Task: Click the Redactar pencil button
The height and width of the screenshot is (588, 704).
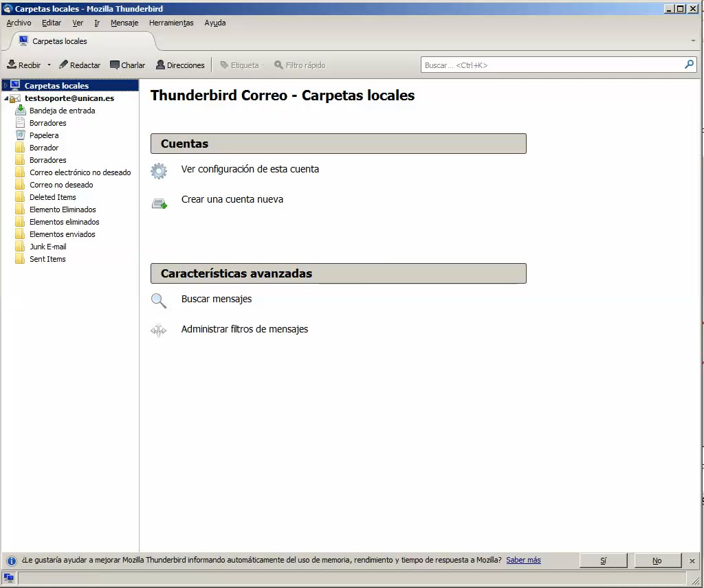Action: 80,65
